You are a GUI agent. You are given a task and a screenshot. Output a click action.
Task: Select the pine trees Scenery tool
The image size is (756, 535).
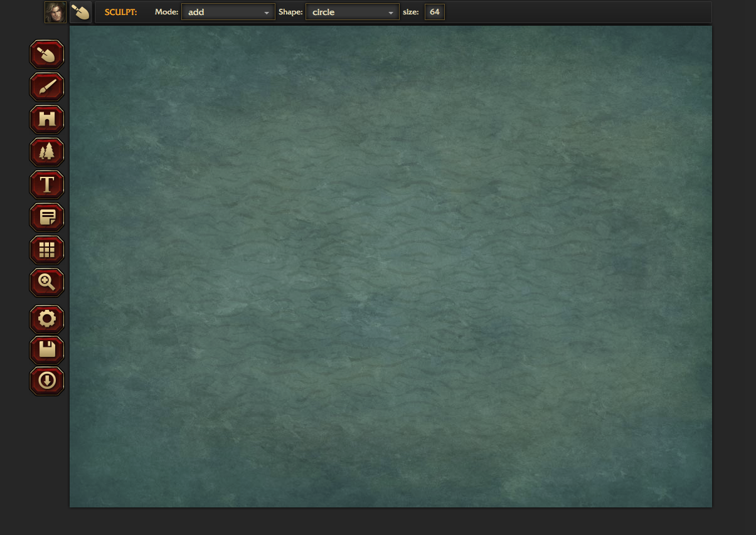[47, 152]
